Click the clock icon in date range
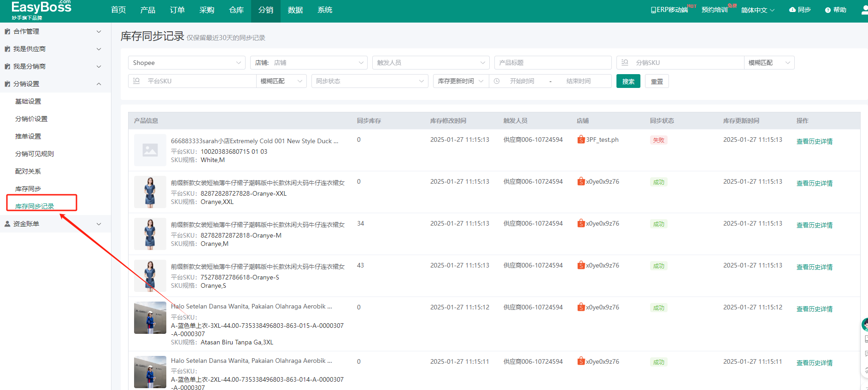868x390 pixels. (x=497, y=81)
